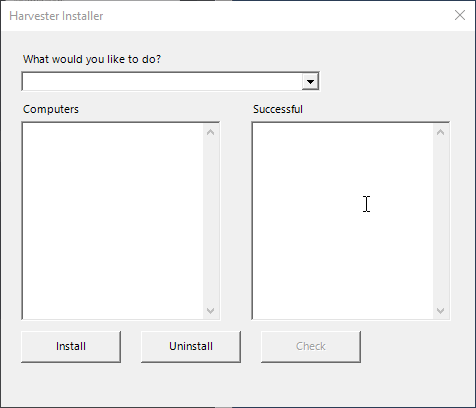Click the Install button
Screen dimensions: 476x408
[x=71, y=346]
